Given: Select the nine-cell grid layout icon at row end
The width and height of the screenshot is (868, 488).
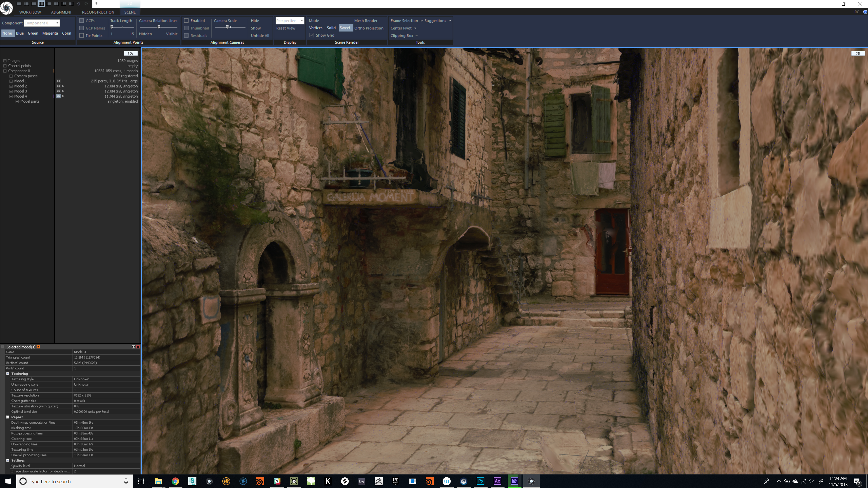Looking at the screenshot, I should tap(71, 4).
